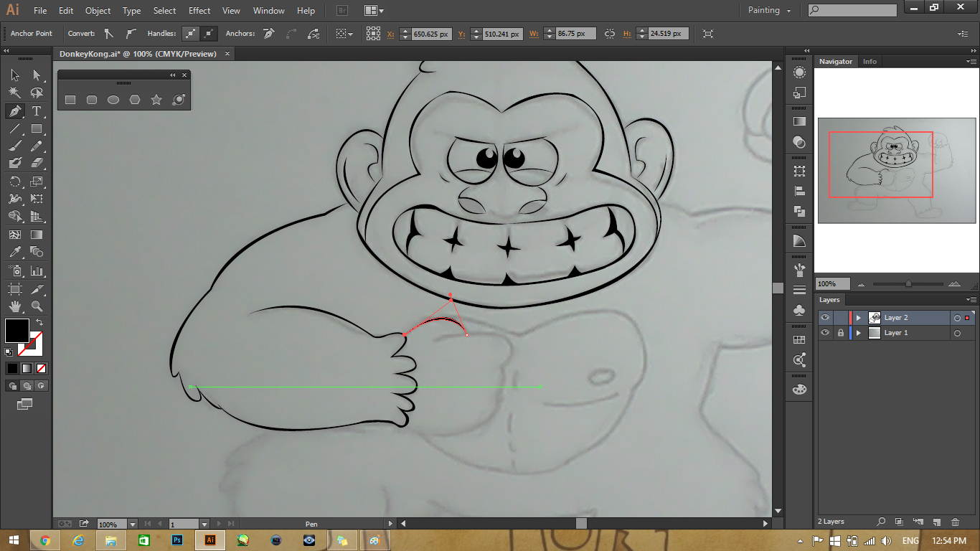Screen dimensions: 980x551
Task: Expand Layer 2 sublayers
Action: point(859,317)
